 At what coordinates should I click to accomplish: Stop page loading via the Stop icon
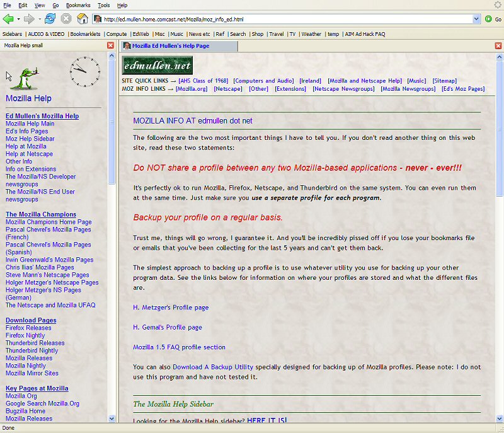[x=66, y=19]
